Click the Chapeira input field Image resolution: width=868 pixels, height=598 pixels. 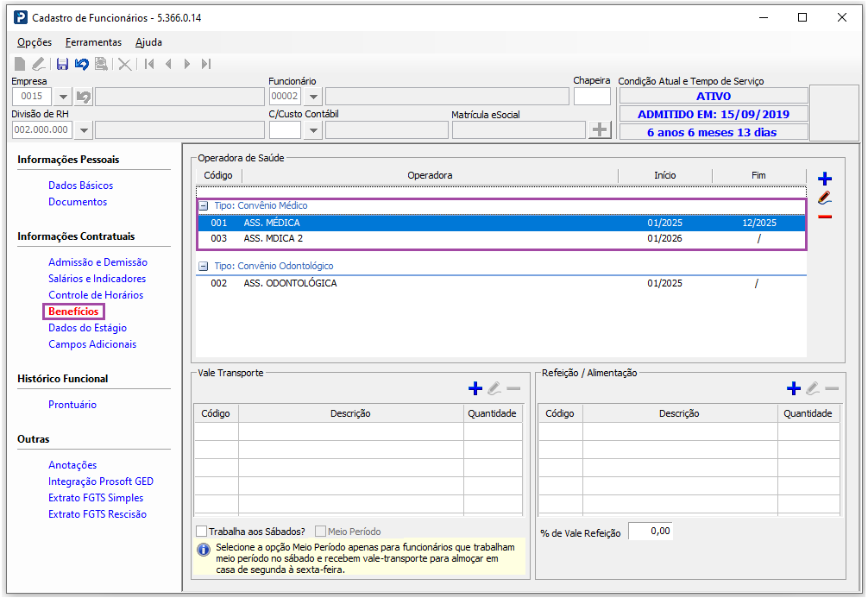tap(592, 97)
